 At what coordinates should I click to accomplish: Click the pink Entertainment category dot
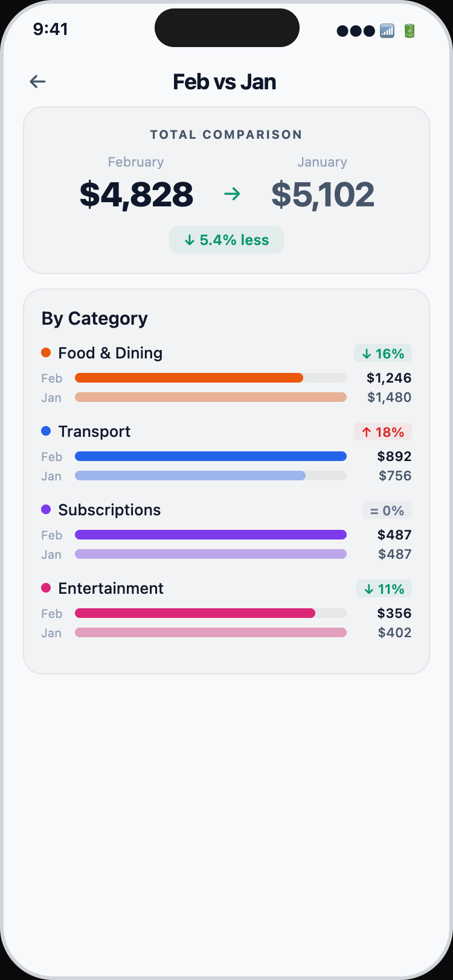pyautogui.click(x=46, y=588)
